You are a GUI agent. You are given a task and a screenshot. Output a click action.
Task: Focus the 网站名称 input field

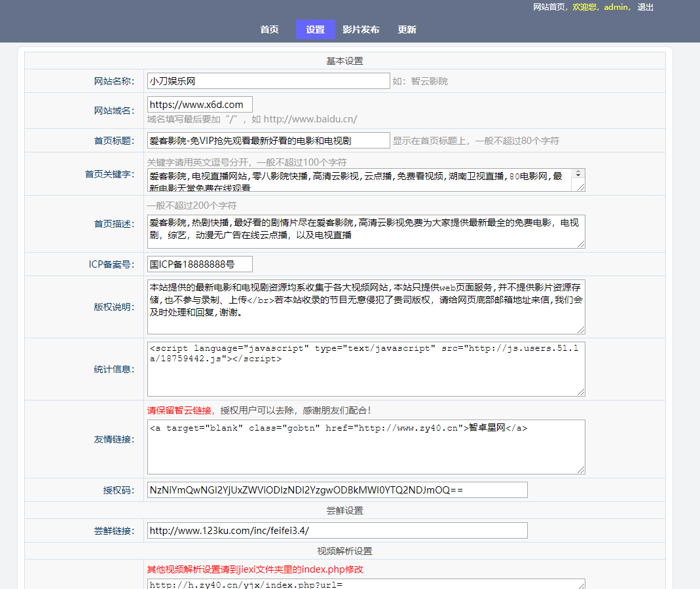pyautogui.click(x=268, y=81)
